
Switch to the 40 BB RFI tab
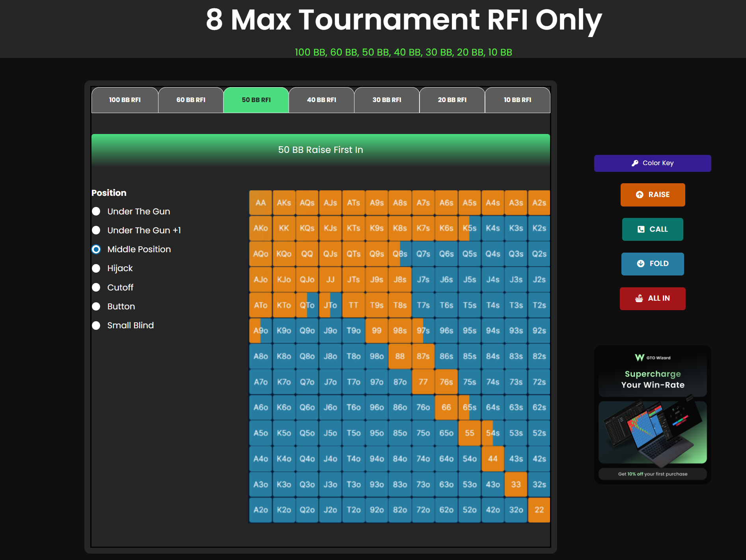pos(322,100)
